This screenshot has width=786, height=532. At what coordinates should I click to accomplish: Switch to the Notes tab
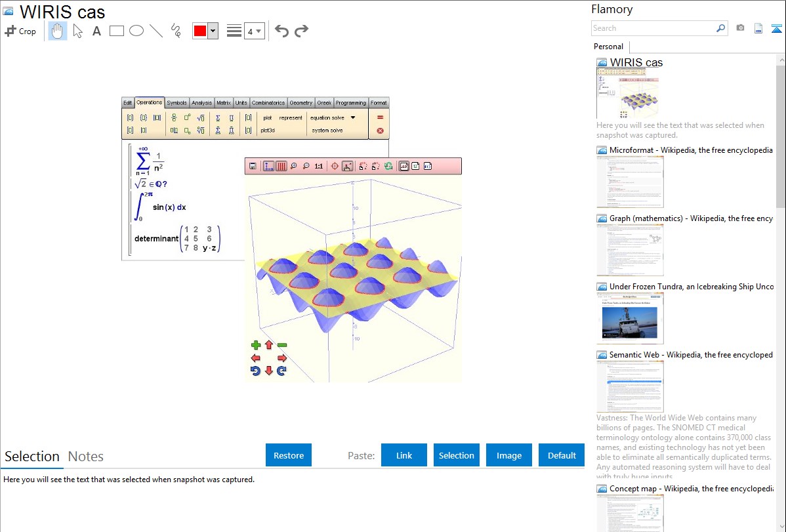click(x=86, y=457)
